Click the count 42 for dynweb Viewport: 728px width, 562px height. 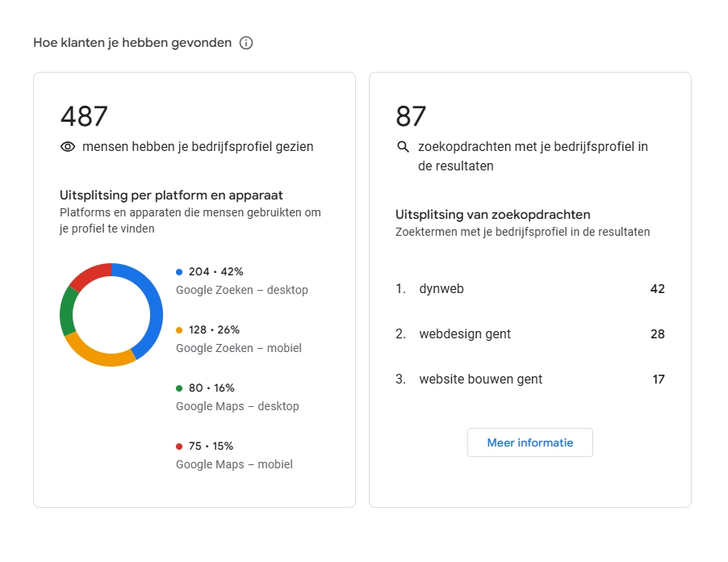658,289
